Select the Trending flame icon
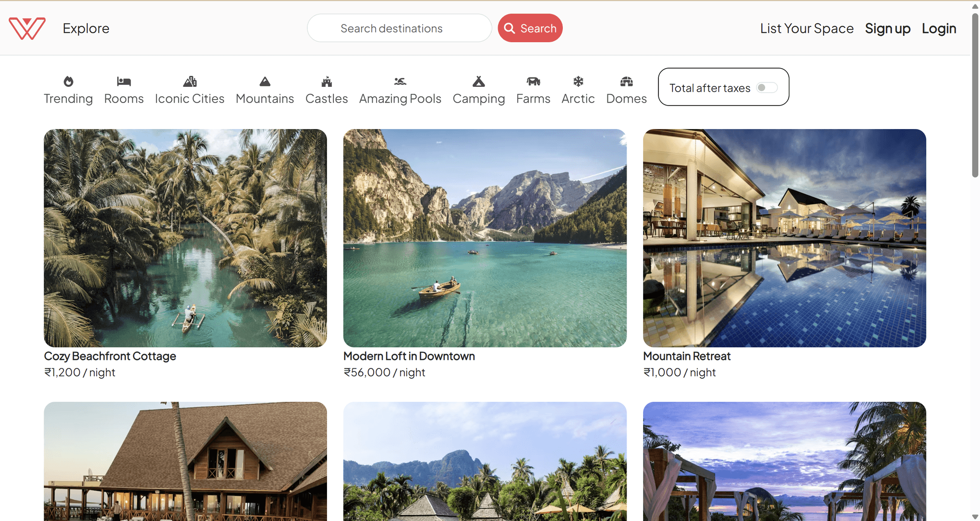This screenshot has height=521, width=980. (68, 81)
